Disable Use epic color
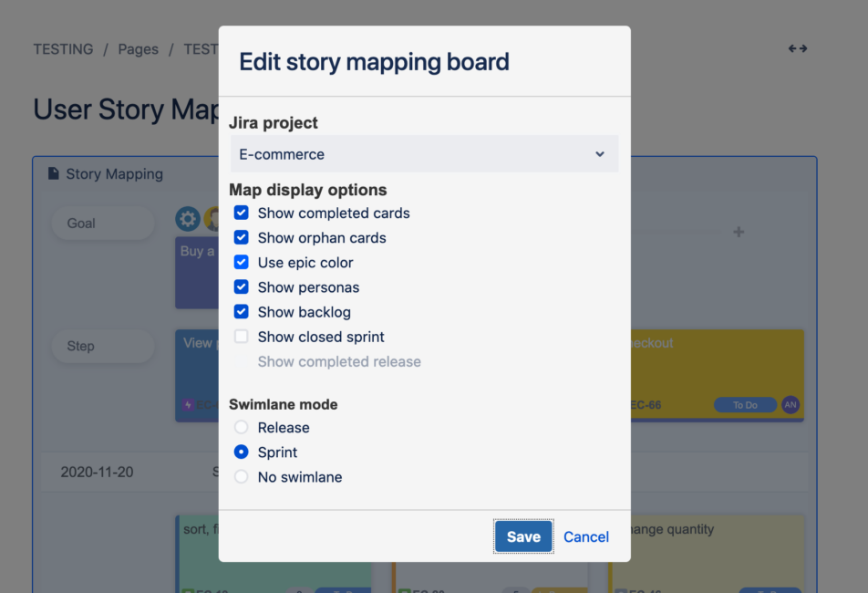The image size is (868, 593). (x=242, y=262)
